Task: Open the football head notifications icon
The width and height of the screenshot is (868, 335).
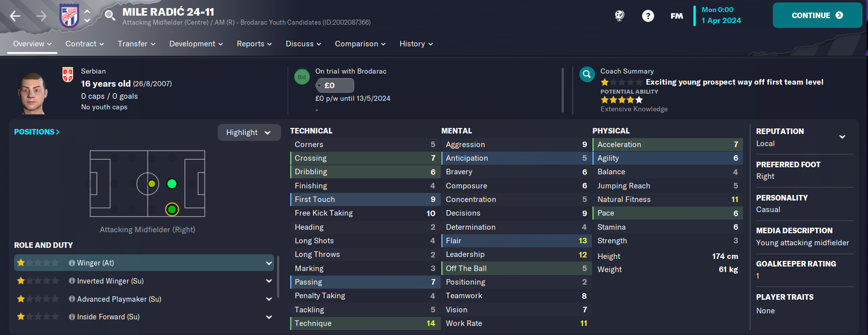Action: tap(620, 16)
